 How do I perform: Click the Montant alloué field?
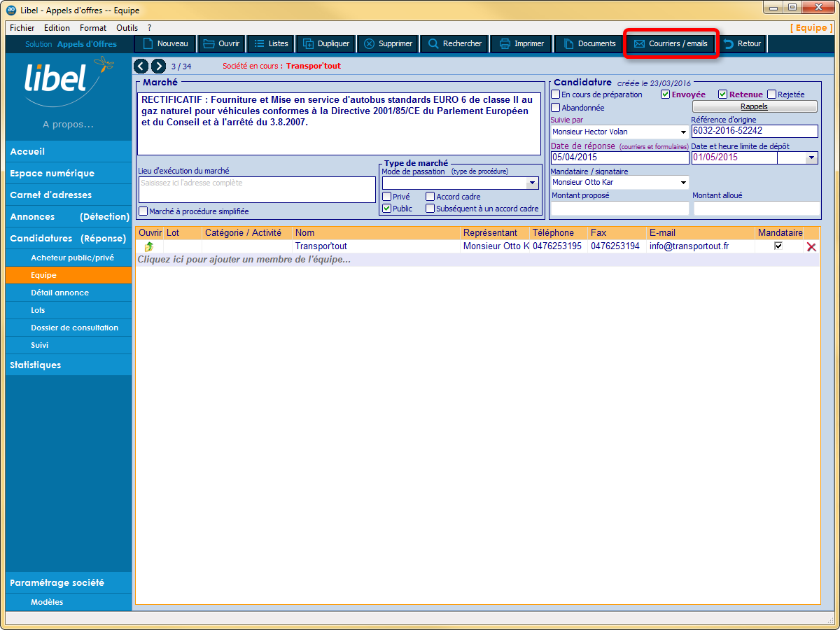756,208
